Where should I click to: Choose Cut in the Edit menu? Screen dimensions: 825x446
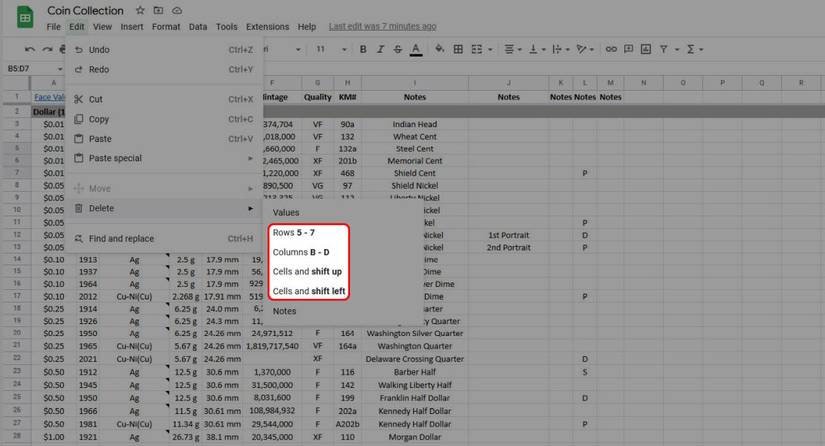click(x=164, y=99)
